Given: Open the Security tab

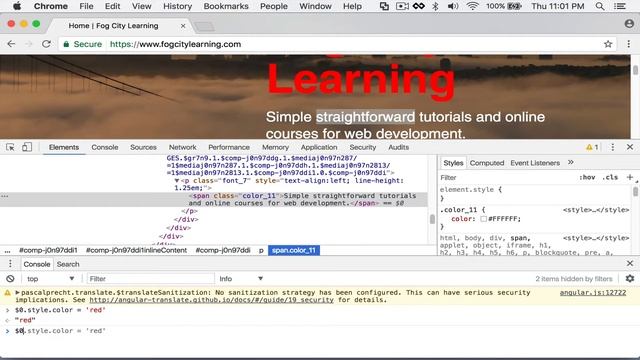Looking at the screenshot, I should [362, 147].
